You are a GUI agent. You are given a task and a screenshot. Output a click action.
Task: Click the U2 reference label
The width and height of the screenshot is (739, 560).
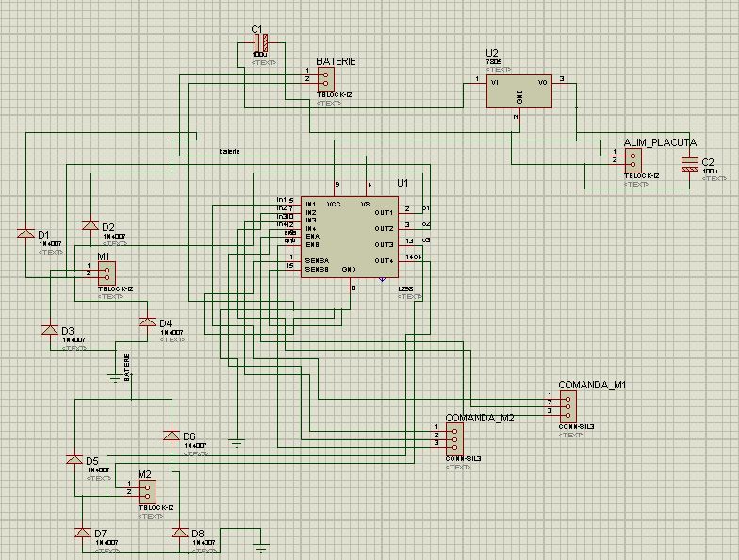click(492, 53)
